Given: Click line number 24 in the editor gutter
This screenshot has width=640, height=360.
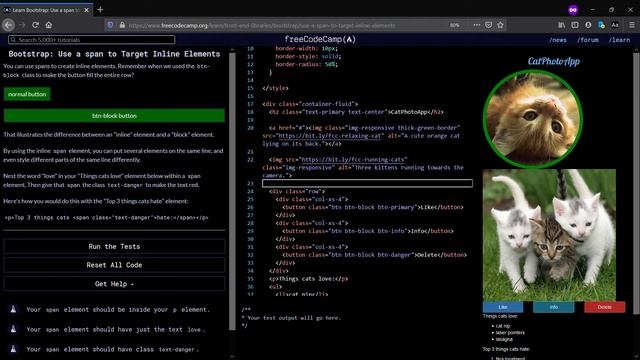Looking at the screenshot, I should point(250,191).
